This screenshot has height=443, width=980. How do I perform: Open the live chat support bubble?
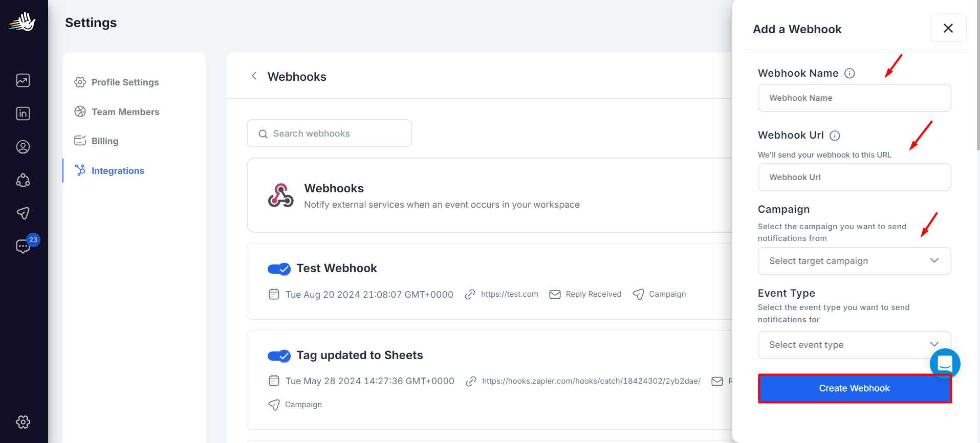[x=945, y=364]
